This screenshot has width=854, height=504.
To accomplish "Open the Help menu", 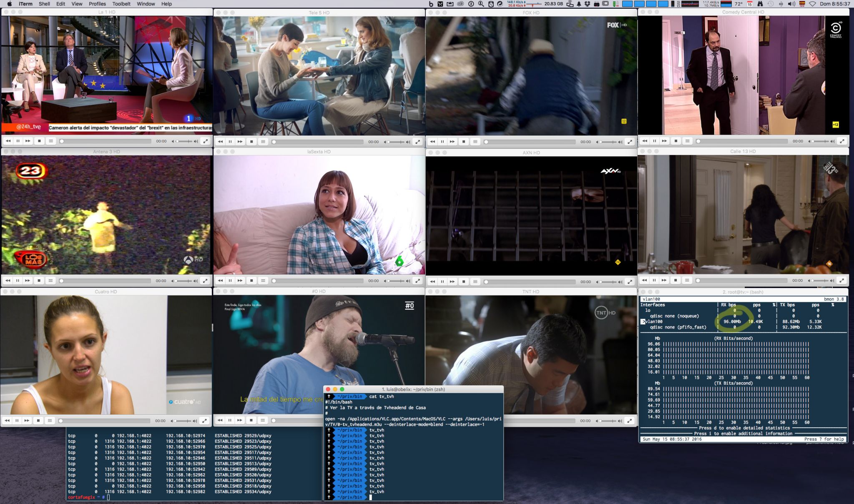I will [166, 4].
